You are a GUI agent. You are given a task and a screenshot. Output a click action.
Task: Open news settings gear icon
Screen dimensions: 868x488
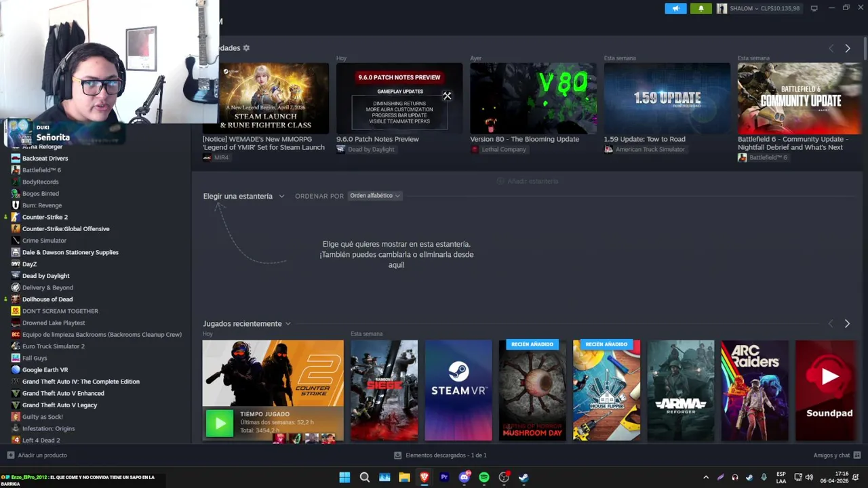246,48
